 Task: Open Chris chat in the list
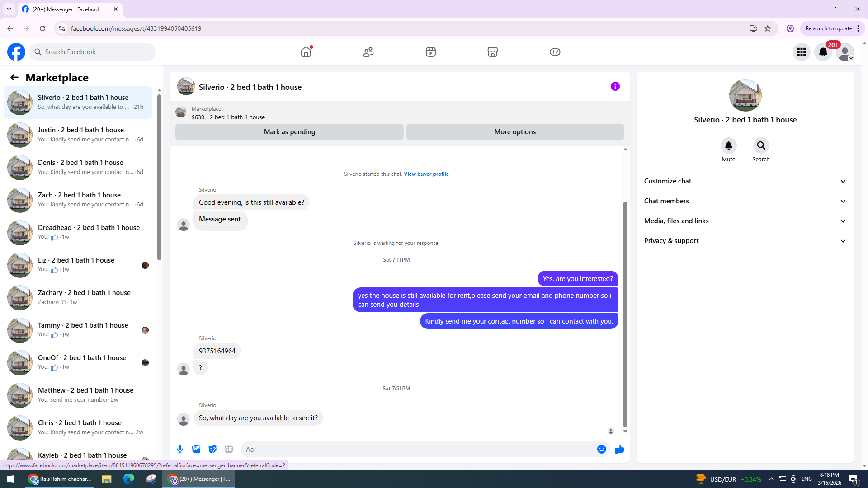[78, 428]
